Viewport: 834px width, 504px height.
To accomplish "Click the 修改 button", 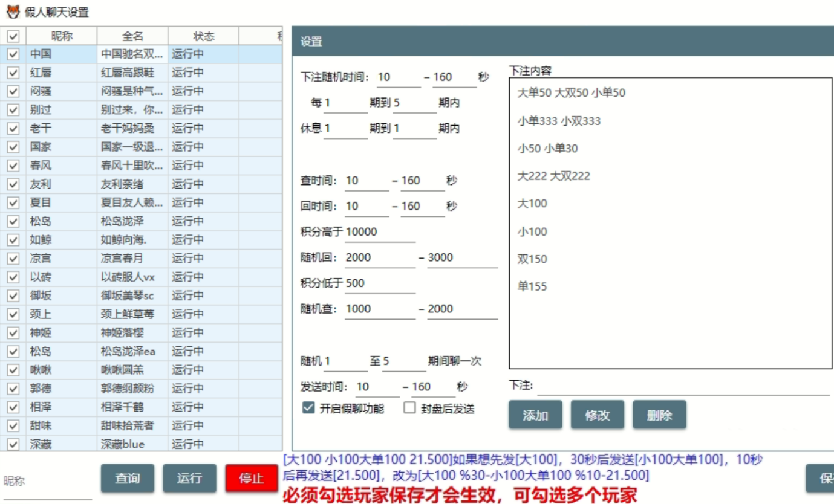I will (x=597, y=415).
